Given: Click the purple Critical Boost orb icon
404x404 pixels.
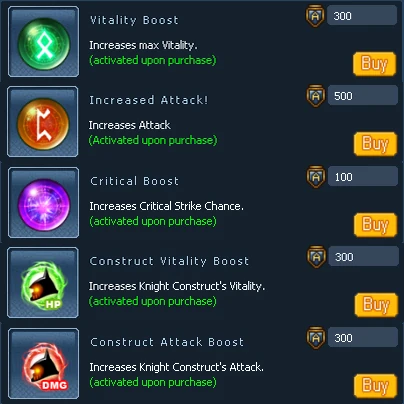Looking at the screenshot, I should pos(43,203).
